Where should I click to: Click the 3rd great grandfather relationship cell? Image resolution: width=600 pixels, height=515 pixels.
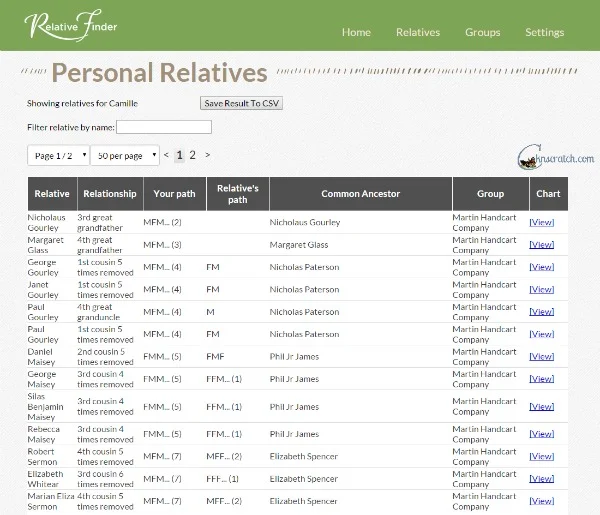pos(100,222)
